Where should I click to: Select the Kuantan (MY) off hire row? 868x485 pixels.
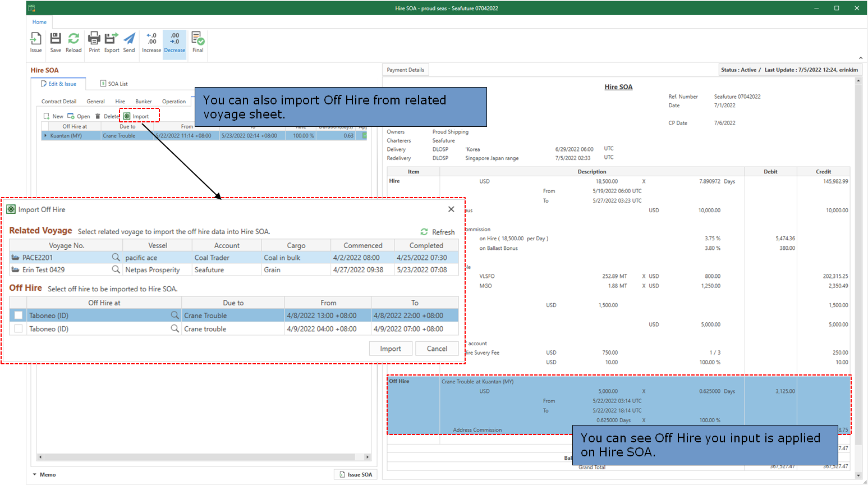point(204,136)
